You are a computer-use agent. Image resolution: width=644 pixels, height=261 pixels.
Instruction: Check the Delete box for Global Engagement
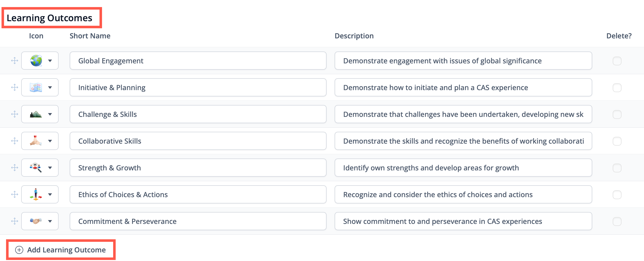[x=617, y=61]
